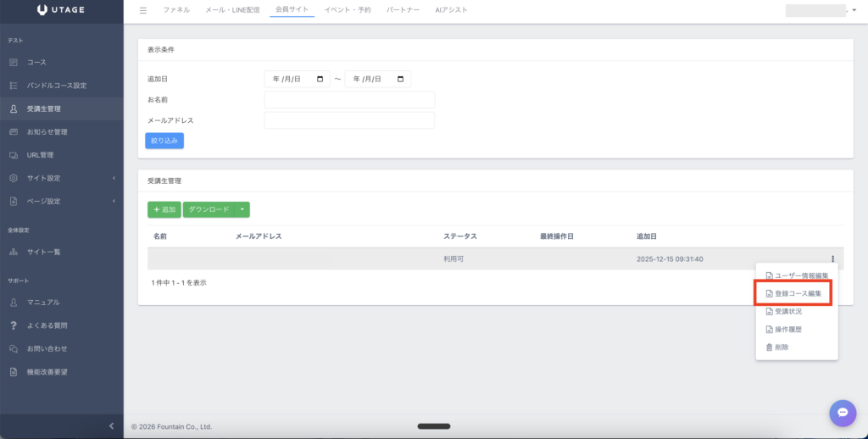Click the URL管理 icon
The image size is (868, 439).
[14, 155]
